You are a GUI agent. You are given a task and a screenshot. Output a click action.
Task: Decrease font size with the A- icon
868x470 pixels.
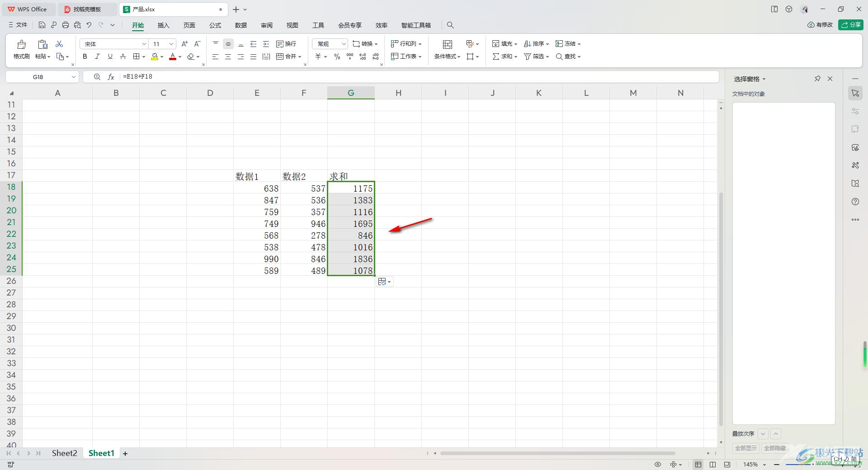pyautogui.click(x=197, y=44)
